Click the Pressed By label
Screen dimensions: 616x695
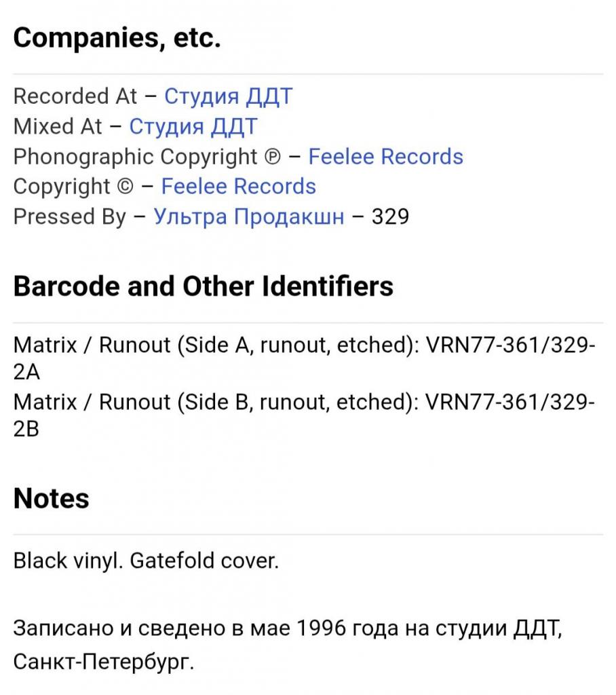(70, 217)
